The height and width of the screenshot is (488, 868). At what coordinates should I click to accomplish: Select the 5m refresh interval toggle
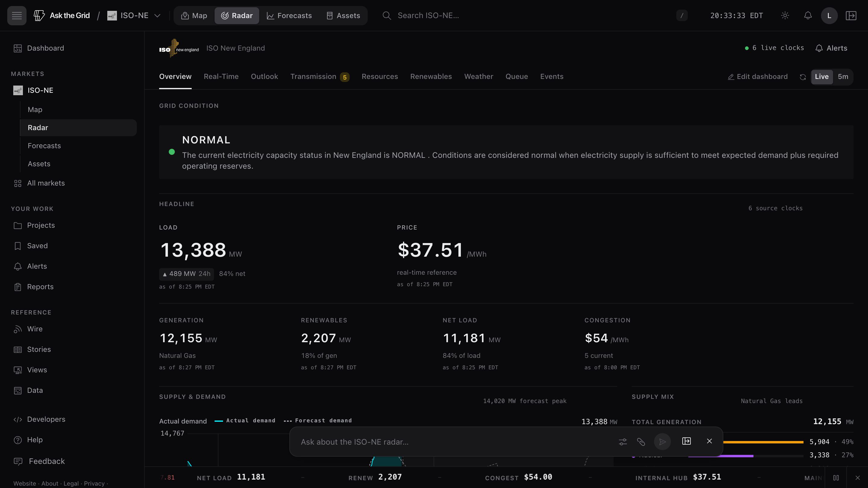coord(843,77)
